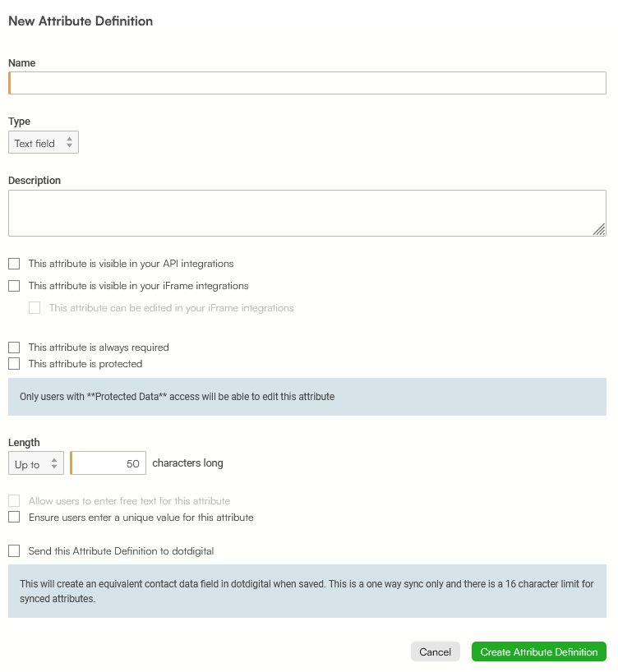Click inside the Description text area
The width and height of the screenshot is (618, 672).
(x=307, y=213)
